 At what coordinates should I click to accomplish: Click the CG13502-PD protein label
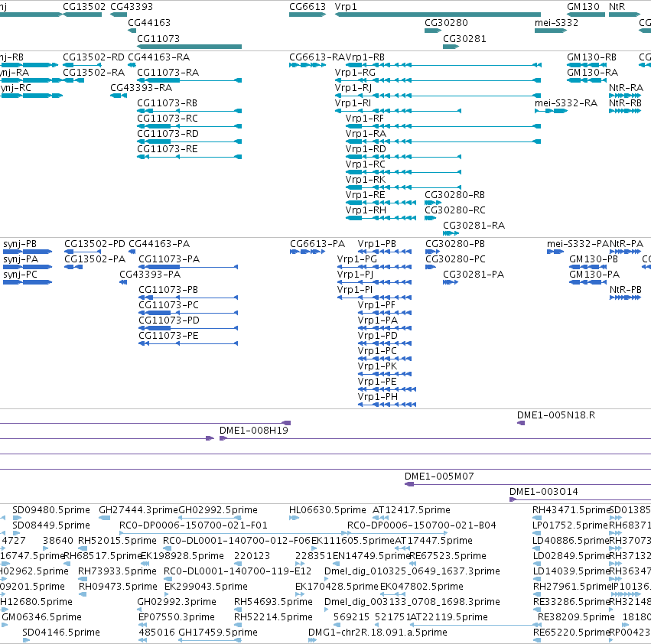pos(95,244)
